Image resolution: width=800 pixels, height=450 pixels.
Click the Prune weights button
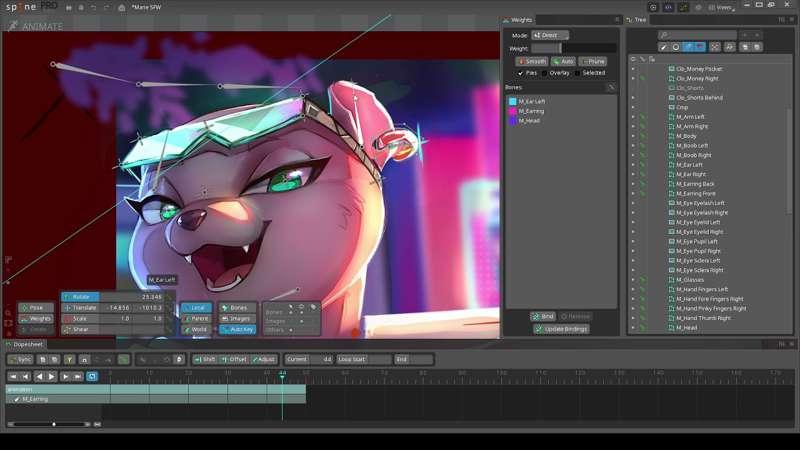pyautogui.click(x=593, y=61)
